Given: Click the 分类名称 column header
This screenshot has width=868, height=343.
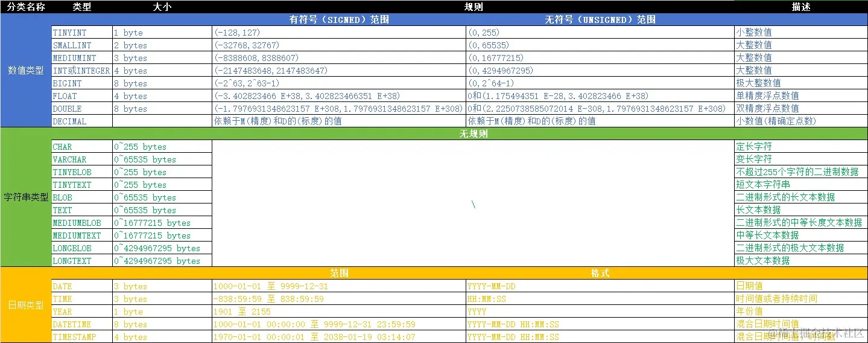Looking at the screenshot, I should coord(26,7).
